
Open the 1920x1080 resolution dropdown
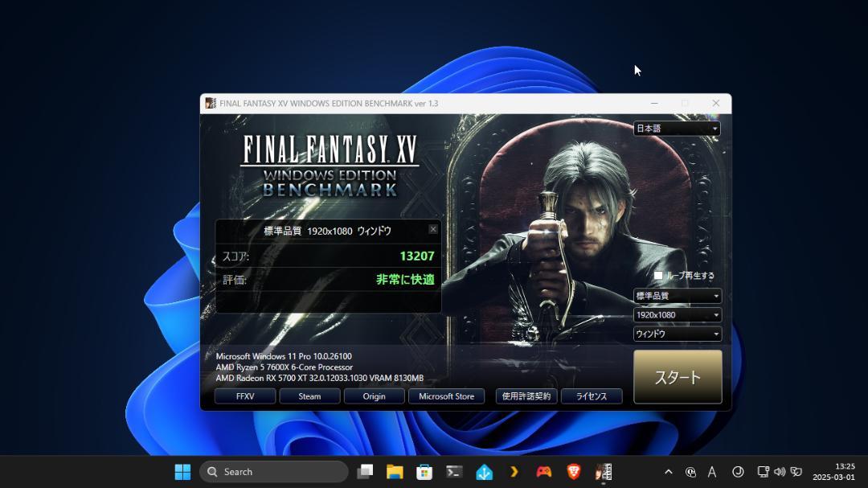click(x=677, y=314)
